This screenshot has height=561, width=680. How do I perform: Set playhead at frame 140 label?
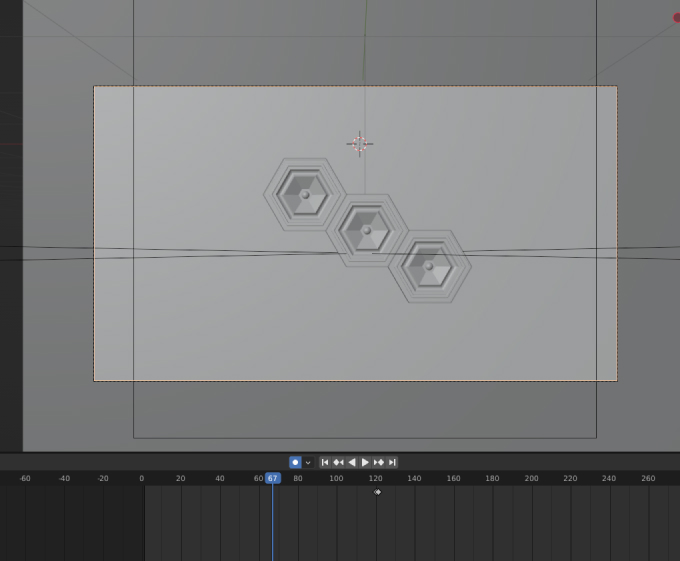tap(414, 478)
